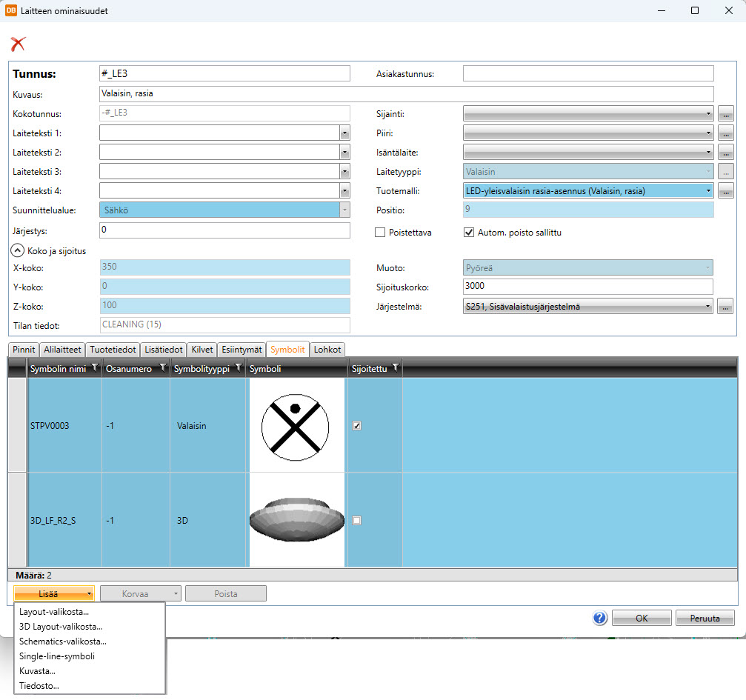Click the red X delete icon
This screenshot has height=700, width=746.
pos(18,44)
